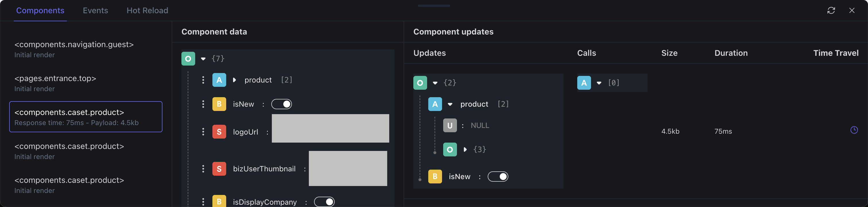868x207 pixels.
Task: Click boolean badge next to isNew in Updates
Action: tap(435, 176)
